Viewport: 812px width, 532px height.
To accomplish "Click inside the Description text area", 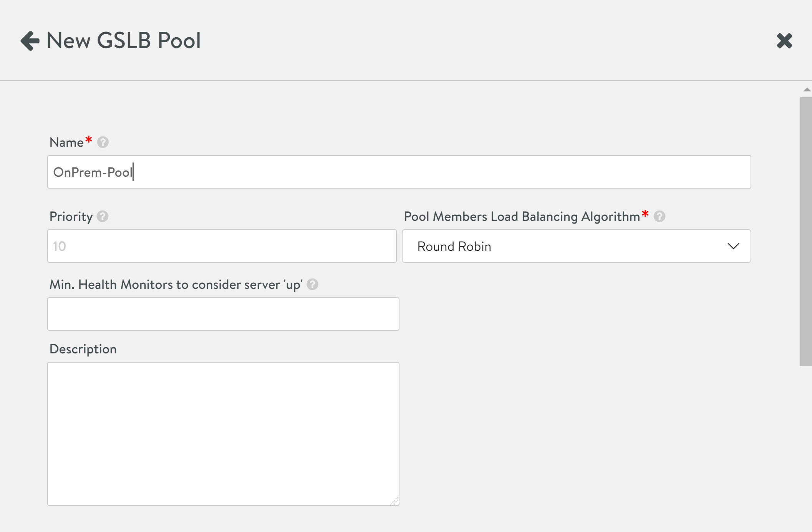I will [x=223, y=433].
